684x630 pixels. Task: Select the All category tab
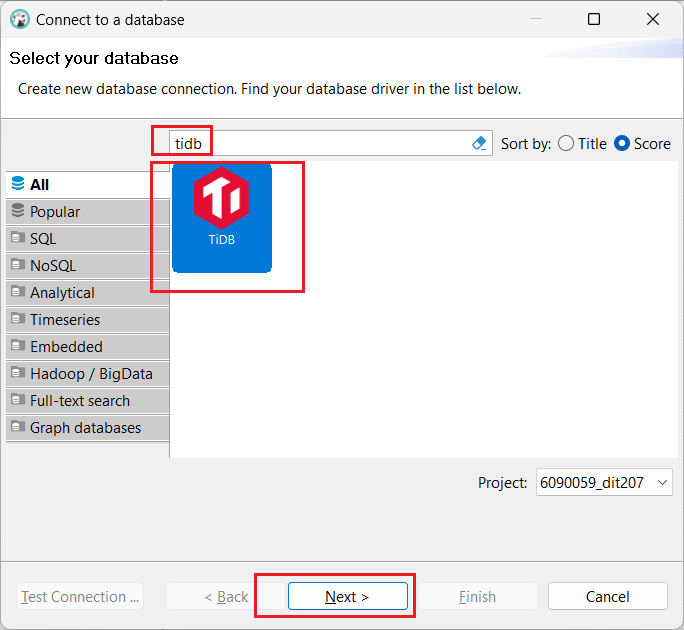[x=88, y=185]
